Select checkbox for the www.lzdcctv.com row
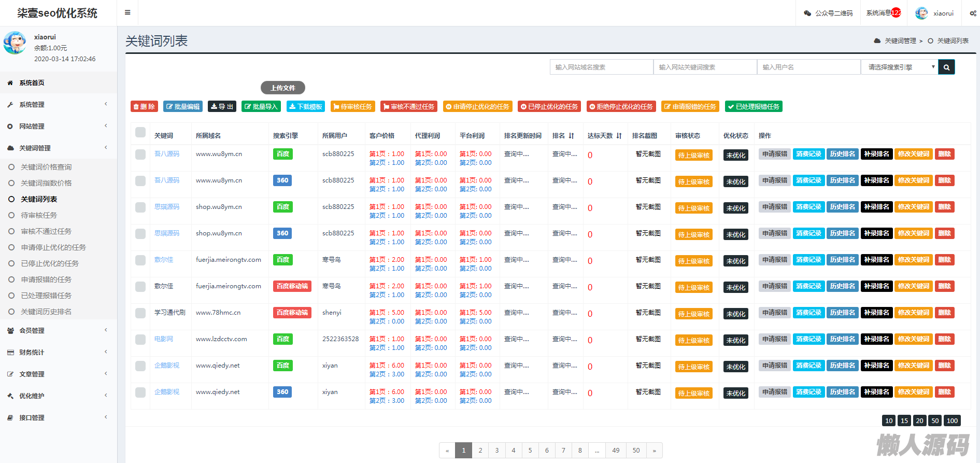The height and width of the screenshot is (463, 980). tap(140, 340)
